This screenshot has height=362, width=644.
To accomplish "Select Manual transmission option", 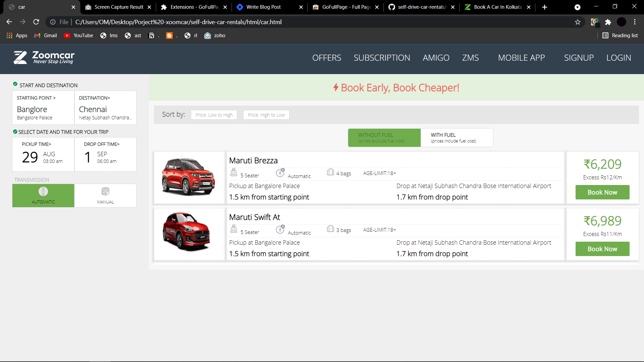I will pyautogui.click(x=105, y=195).
